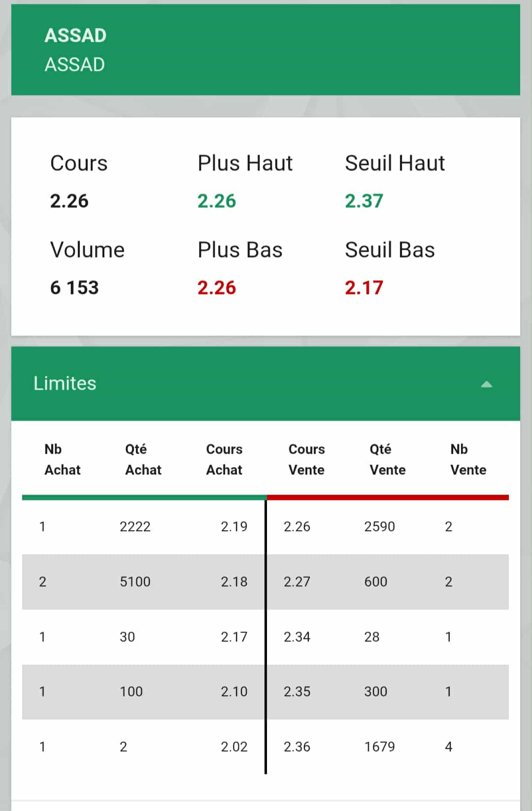Viewport: 532px width, 811px height.
Task: Tap the Volume value 6 153
Action: click(x=74, y=288)
